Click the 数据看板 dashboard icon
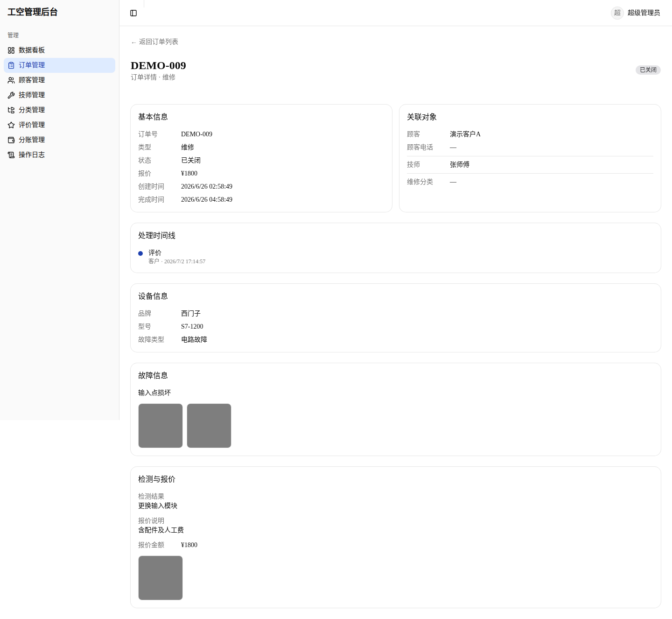The image size is (672, 619). 11,50
